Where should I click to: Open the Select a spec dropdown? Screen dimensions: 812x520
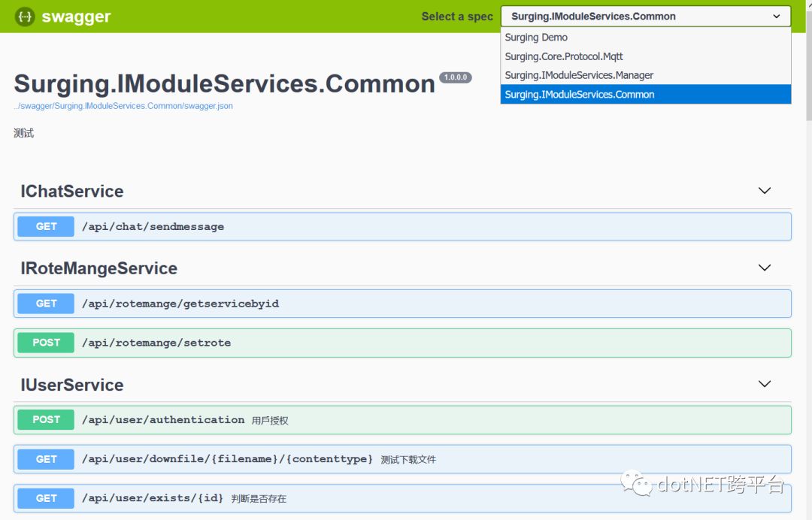(x=645, y=17)
